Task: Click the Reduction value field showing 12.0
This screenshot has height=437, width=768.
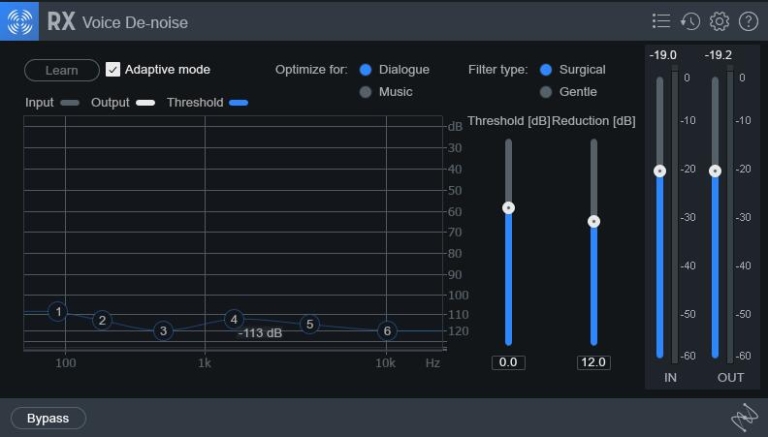Action: pyautogui.click(x=593, y=362)
